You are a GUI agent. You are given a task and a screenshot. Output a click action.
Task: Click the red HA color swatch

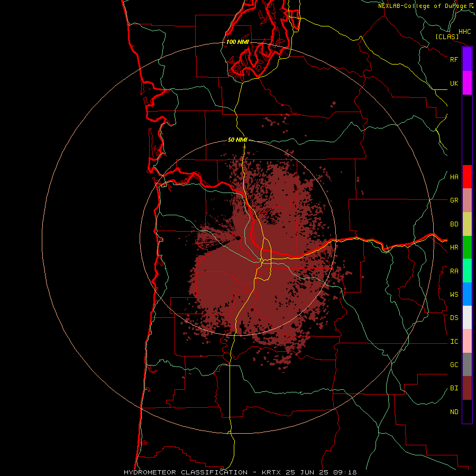467,177
